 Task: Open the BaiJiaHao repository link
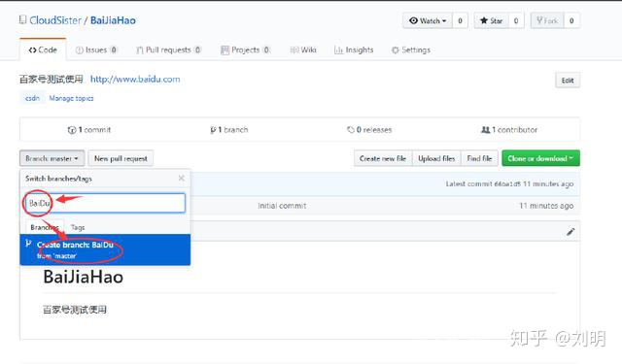coord(113,20)
